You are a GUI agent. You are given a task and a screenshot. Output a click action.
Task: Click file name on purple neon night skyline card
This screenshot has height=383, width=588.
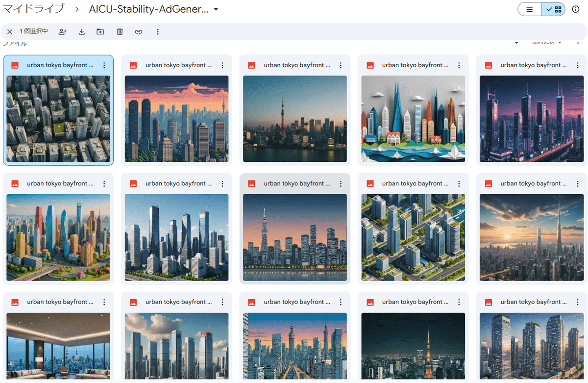coord(534,65)
